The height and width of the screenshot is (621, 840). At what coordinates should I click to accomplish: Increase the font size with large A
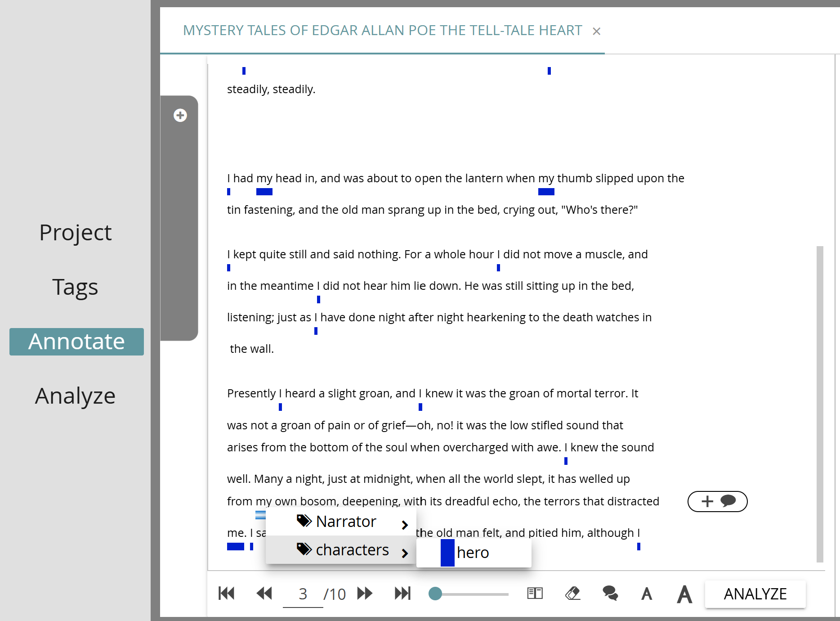tap(684, 594)
